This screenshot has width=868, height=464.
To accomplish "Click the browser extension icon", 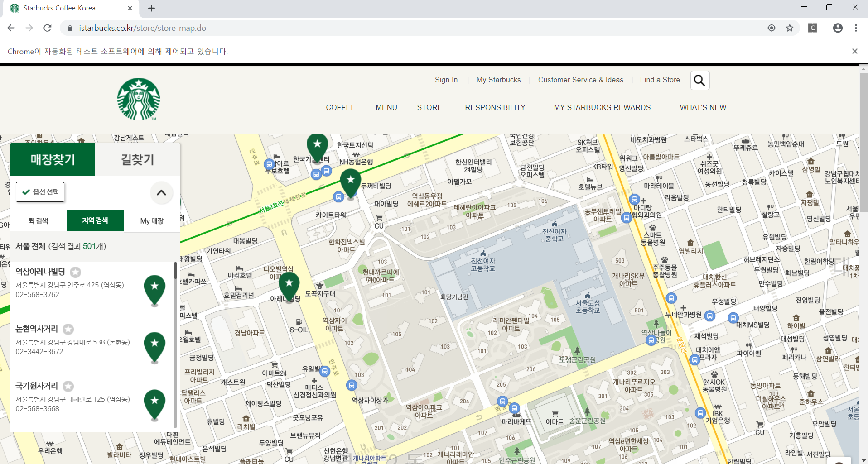I will pyautogui.click(x=813, y=28).
